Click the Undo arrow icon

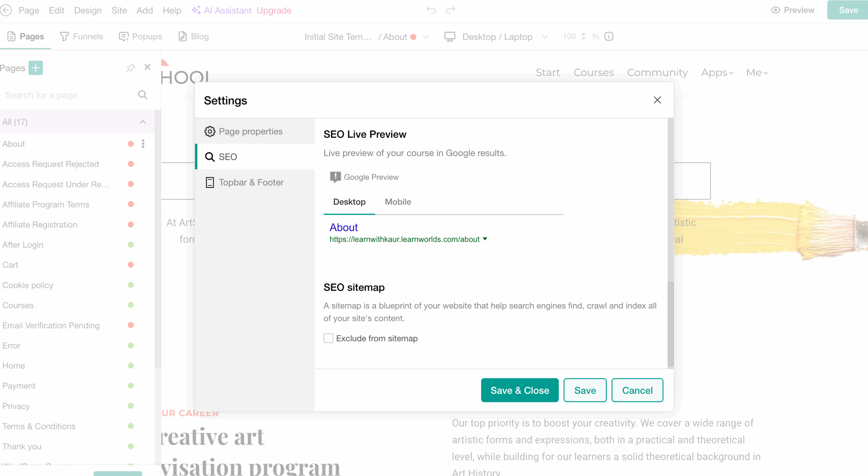(x=431, y=10)
